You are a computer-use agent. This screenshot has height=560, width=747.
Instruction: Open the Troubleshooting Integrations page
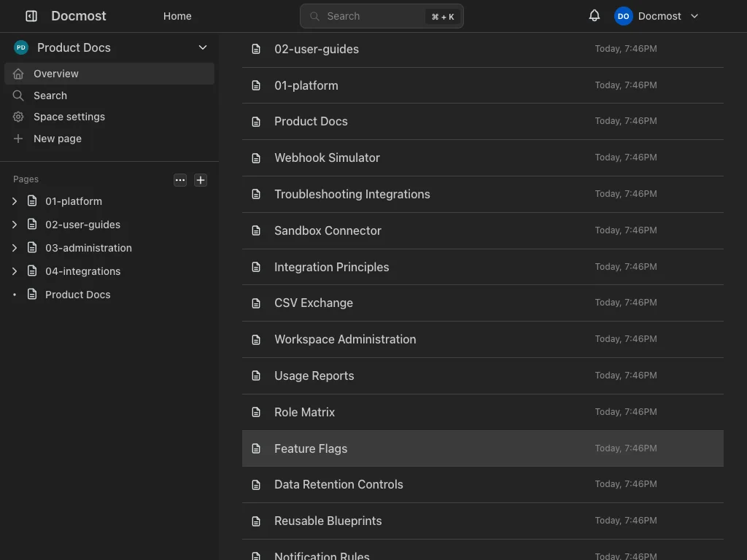coord(483,194)
